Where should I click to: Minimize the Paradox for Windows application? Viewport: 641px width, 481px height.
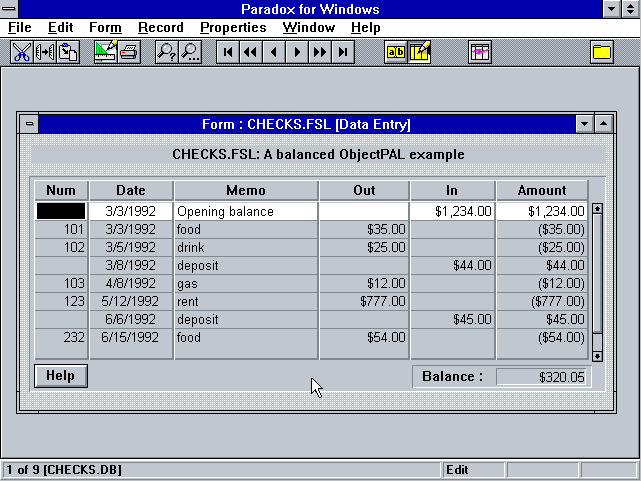(x=612, y=9)
